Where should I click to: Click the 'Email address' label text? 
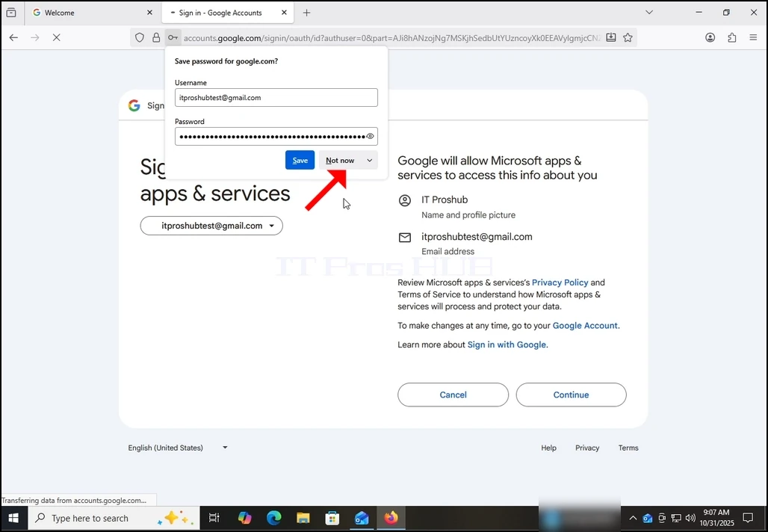point(448,252)
